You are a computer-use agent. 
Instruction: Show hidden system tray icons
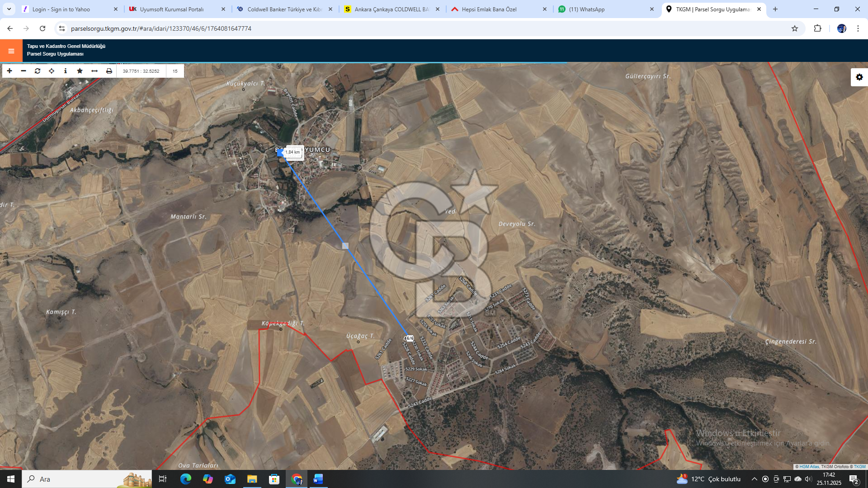[754, 479]
